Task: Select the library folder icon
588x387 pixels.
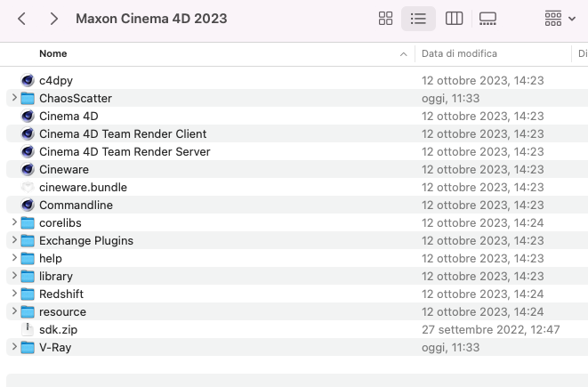Action: [x=28, y=276]
